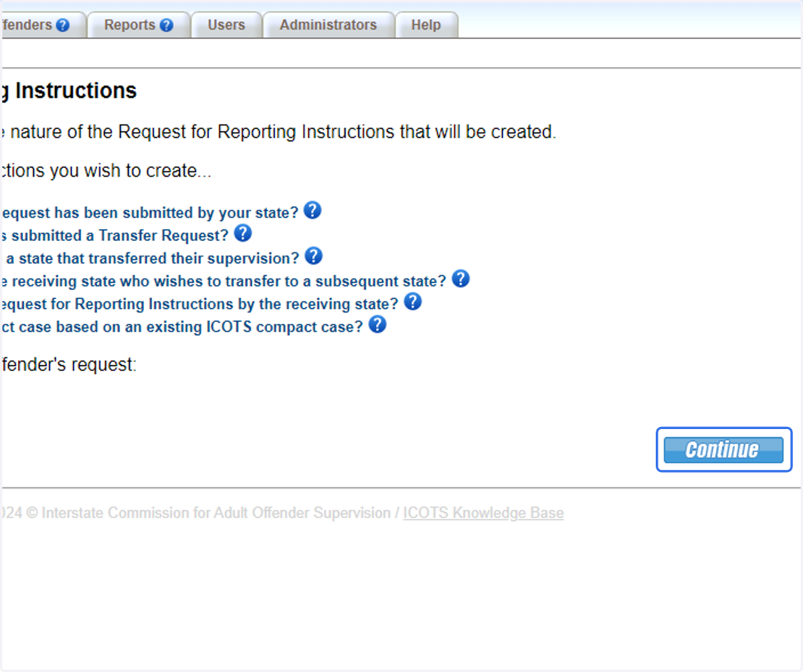This screenshot has height=672, width=803.
Task: Open the ICOTS Knowledge Base link
Action: click(483, 513)
